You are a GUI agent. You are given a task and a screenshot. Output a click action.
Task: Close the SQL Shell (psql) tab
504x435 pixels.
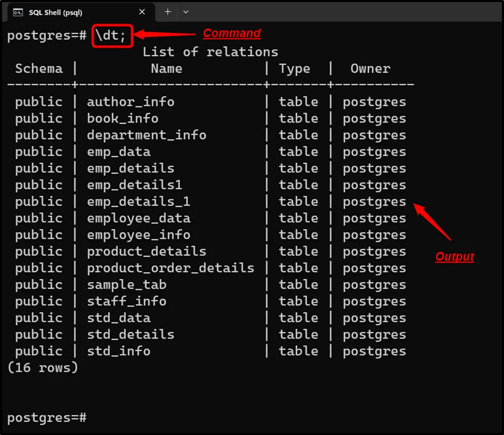pyautogui.click(x=142, y=12)
